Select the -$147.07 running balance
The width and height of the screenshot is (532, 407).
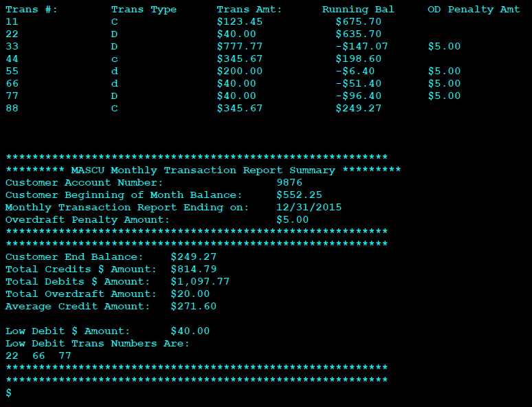362,47
